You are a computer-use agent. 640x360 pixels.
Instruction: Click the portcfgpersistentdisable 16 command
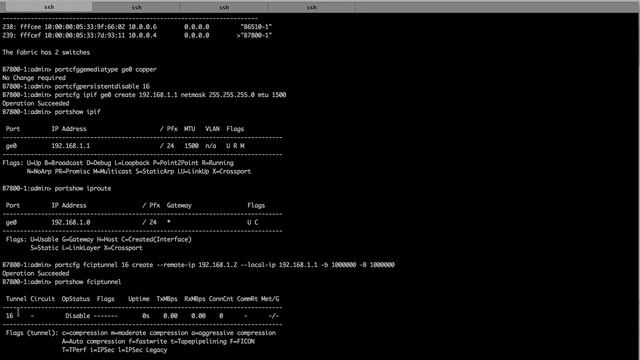[x=102, y=87]
